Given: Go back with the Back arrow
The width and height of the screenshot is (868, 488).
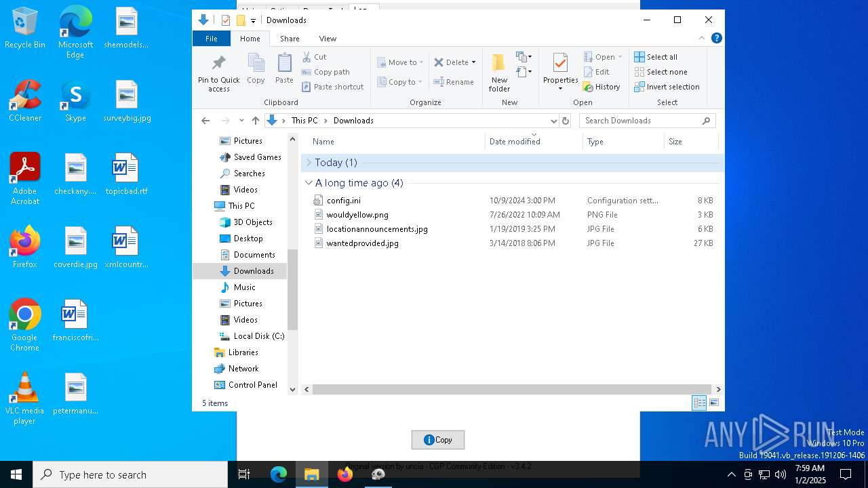Looking at the screenshot, I should coord(205,121).
